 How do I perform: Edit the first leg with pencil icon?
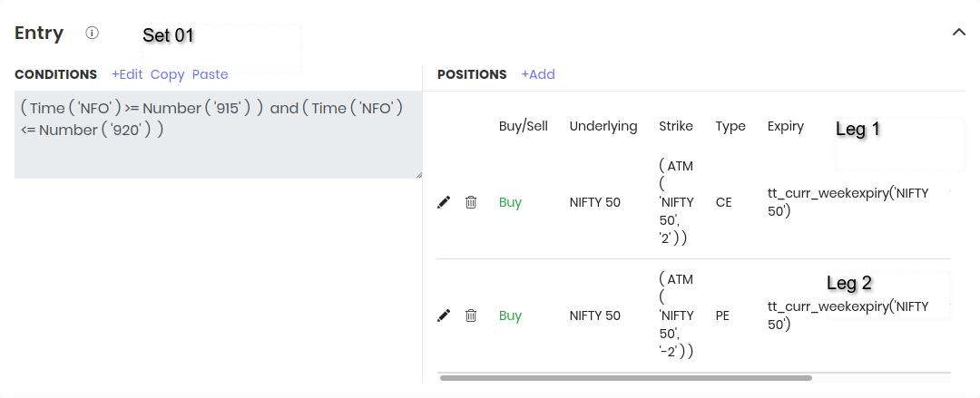(x=444, y=202)
